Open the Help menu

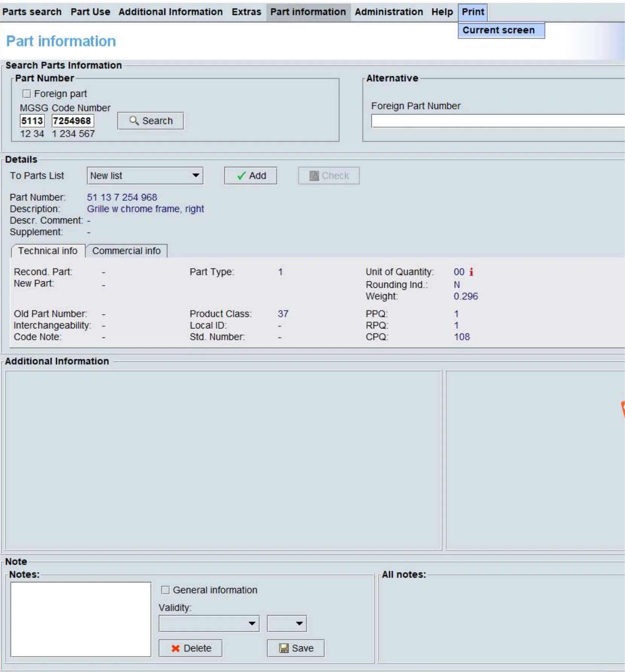click(x=442, y=12)
